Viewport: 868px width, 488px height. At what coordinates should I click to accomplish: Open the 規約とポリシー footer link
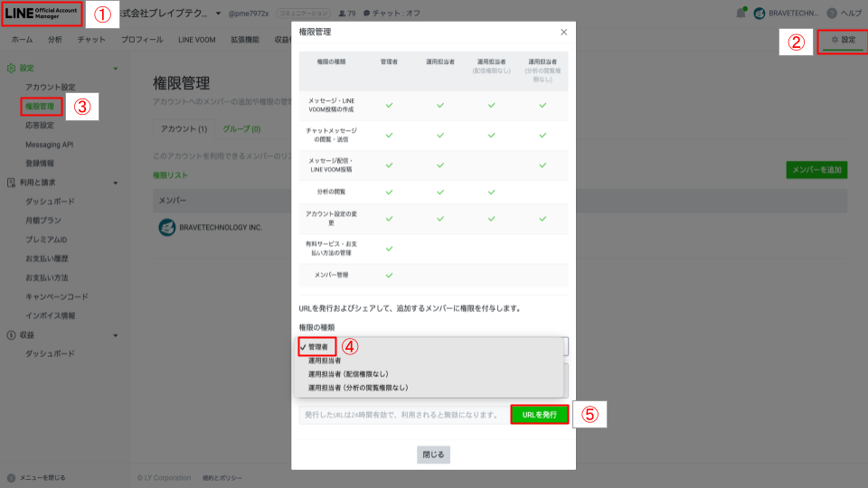(222, 478)
